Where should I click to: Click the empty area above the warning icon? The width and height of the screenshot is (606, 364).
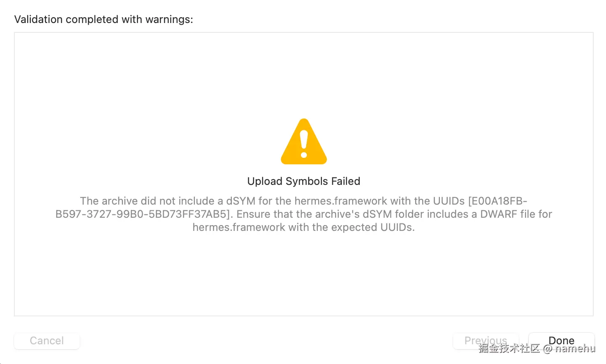click(303, 74)
